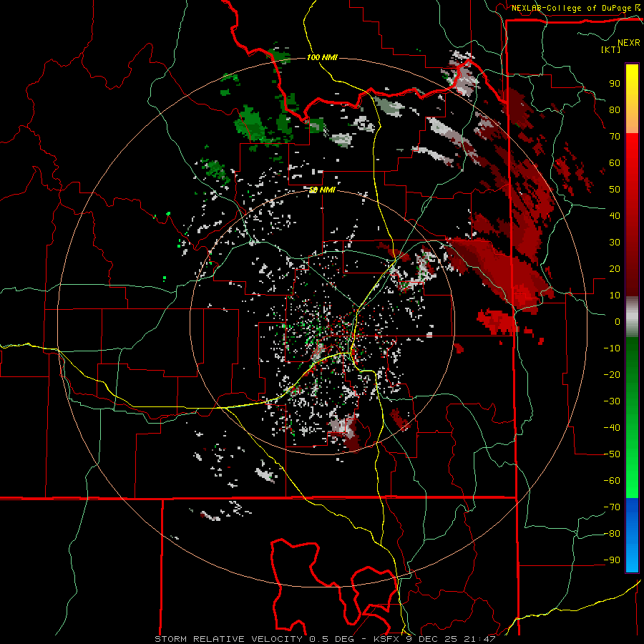Click the NEXR label above the scale
Image resolution: width=644 pixels, height=644 pixels.
coord(629,43)
